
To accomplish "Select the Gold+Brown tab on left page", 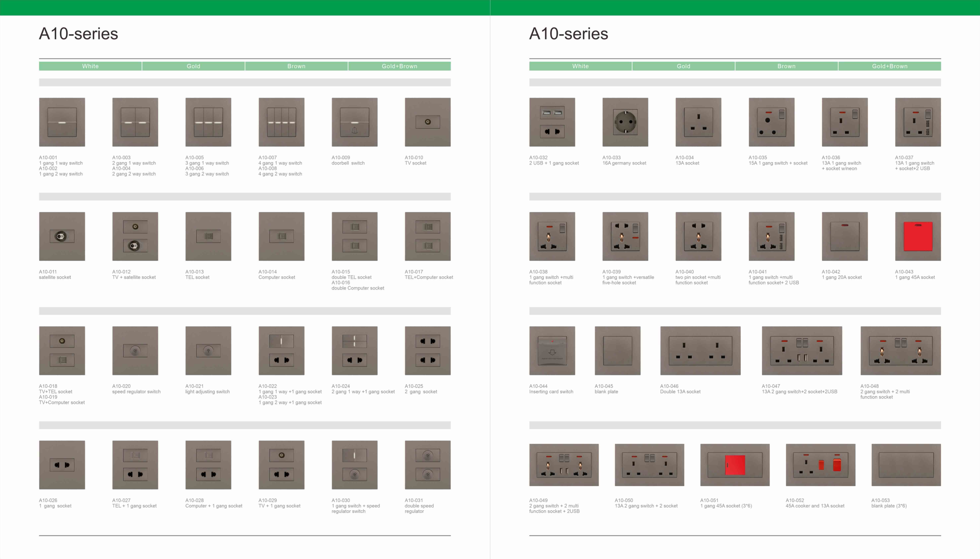I will pyautogui.click(x=399, y=66).
